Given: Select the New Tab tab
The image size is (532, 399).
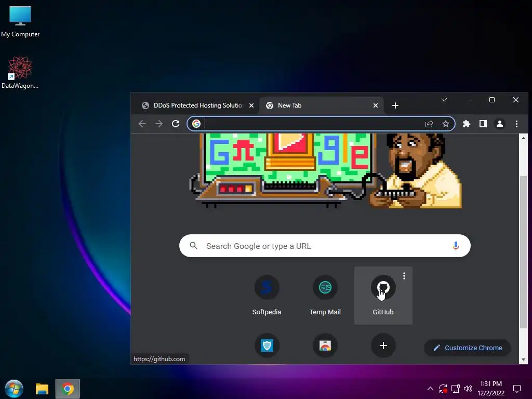Looking at the screenshot, I should pos(322,105).
